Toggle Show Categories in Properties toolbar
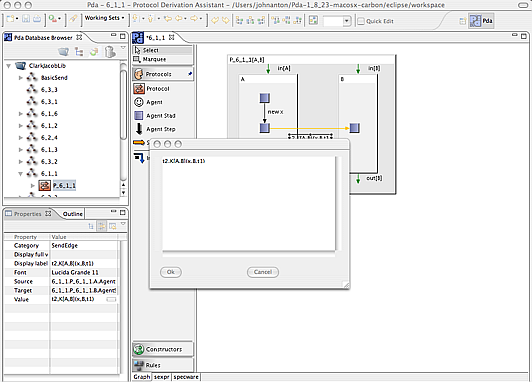The width and height of the screenshot is (532, 382). pos(91,226)
